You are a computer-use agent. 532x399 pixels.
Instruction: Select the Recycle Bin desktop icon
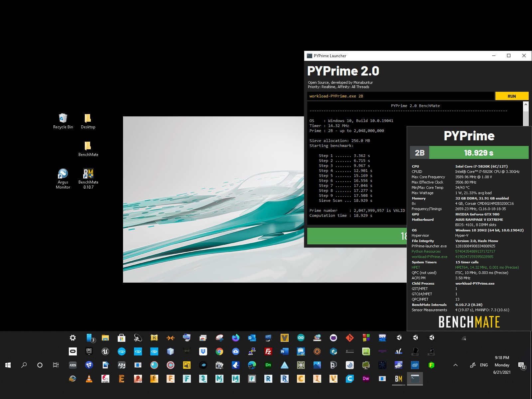(63, 121)
